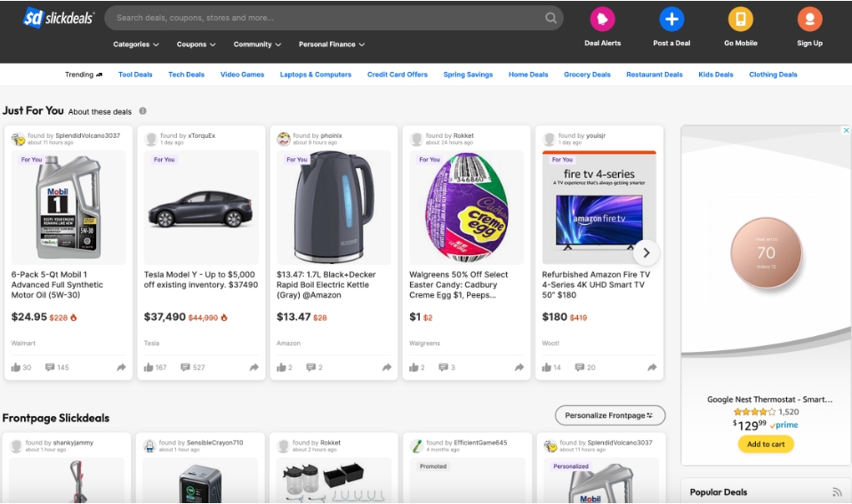This screenshot has height=504, width=852.
Task: Like the Mobil 1 motor oil deal
Action: click(16, 367)
